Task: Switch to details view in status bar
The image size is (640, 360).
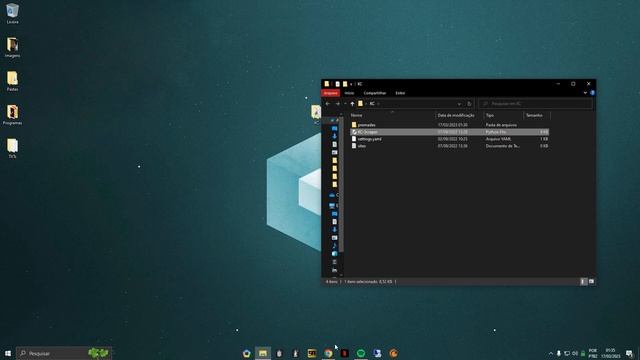Action: click(x=583, y=282)
